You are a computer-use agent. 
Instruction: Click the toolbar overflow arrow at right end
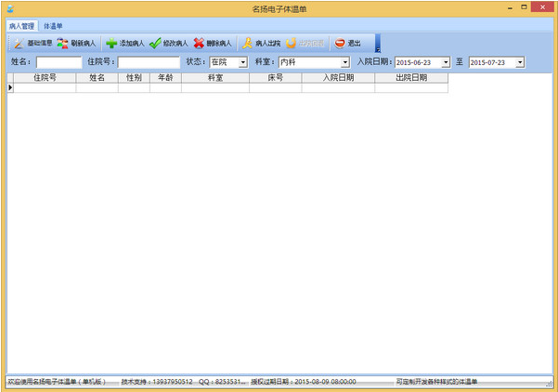point(378,44)
